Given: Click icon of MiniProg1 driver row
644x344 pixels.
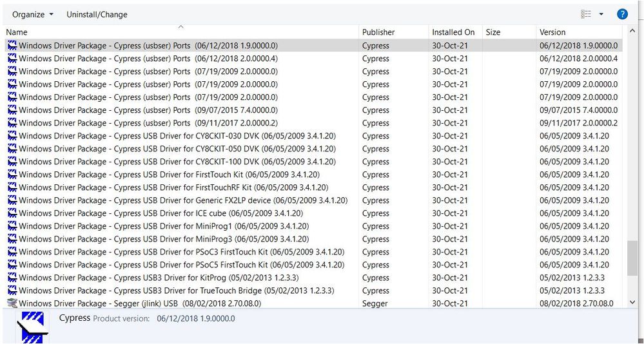Looking at the screenshot, I should [12, 226].
